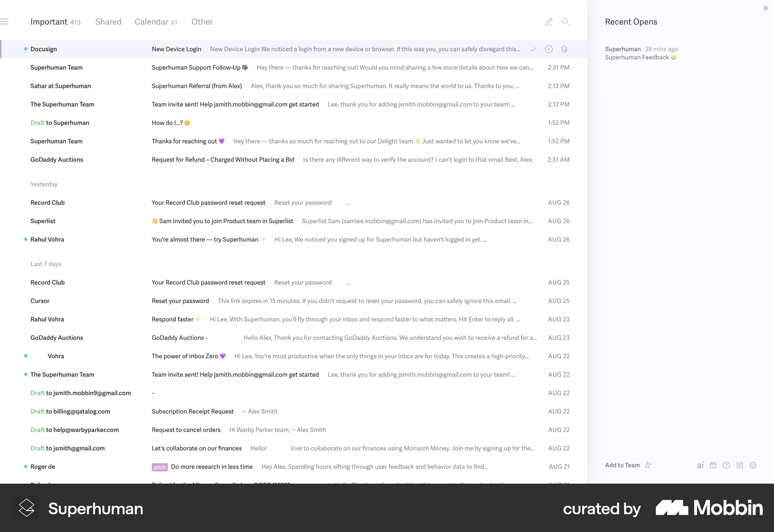Open Superlist Sam invited you email
This screenshot has width=774, height=532.
pos(294,221)
